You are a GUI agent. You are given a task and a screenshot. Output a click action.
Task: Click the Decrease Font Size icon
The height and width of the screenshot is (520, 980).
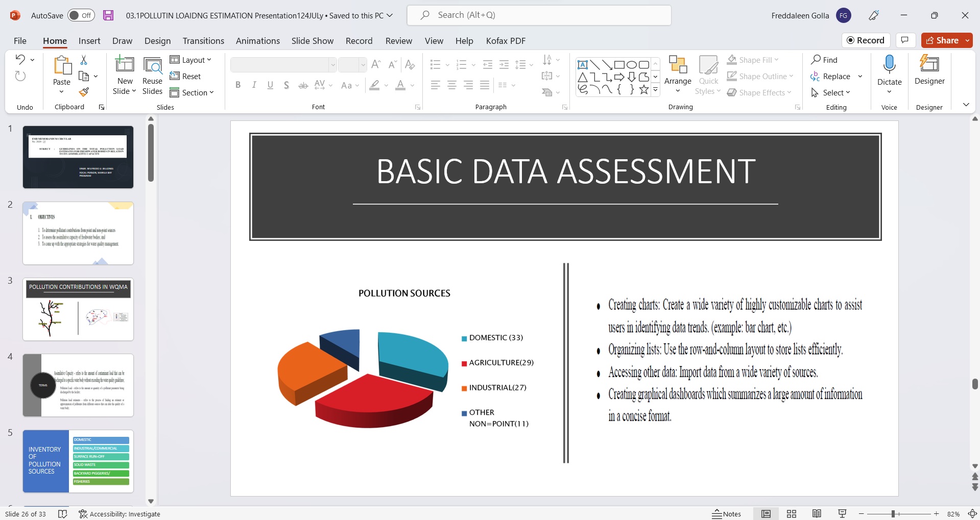(393, 64)
